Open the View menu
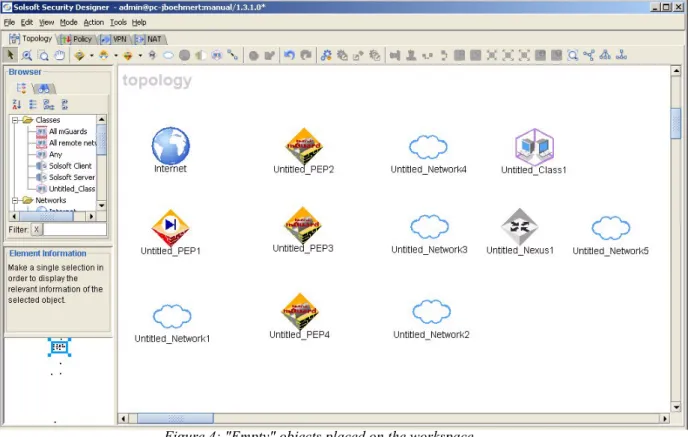The image size is (688, 437). (x=46, y=22)
